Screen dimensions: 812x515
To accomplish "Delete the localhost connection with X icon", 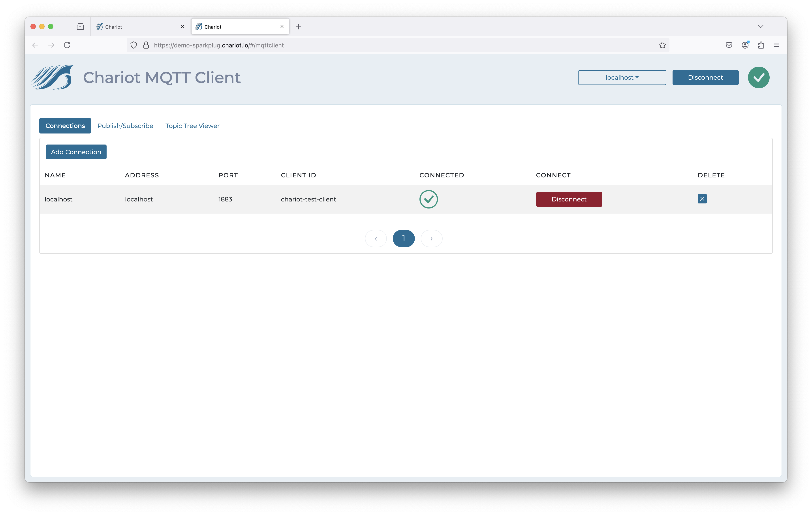I will [x=702, y=199].
